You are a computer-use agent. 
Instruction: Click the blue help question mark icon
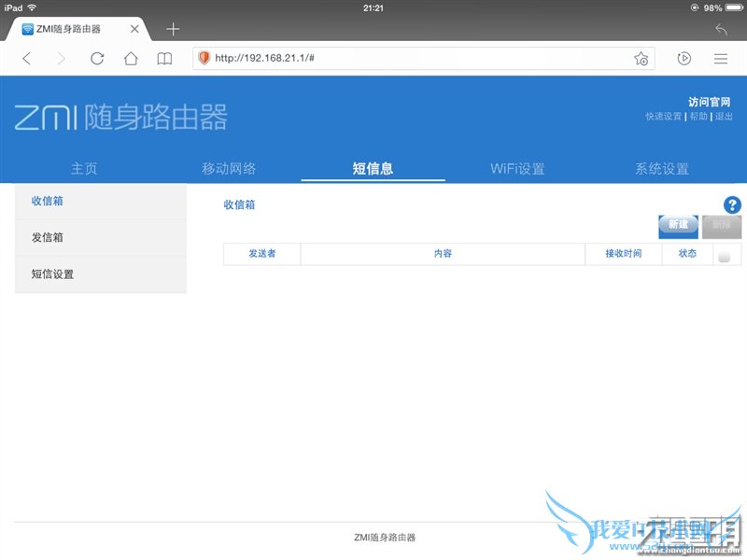pyautogui.click(x=732, y=205)
